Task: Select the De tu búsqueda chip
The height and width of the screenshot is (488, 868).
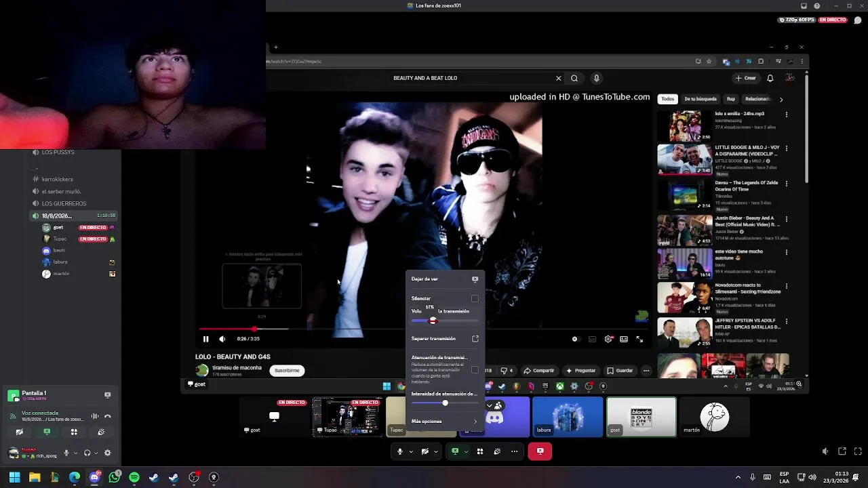Action: (x=701, y=99)
